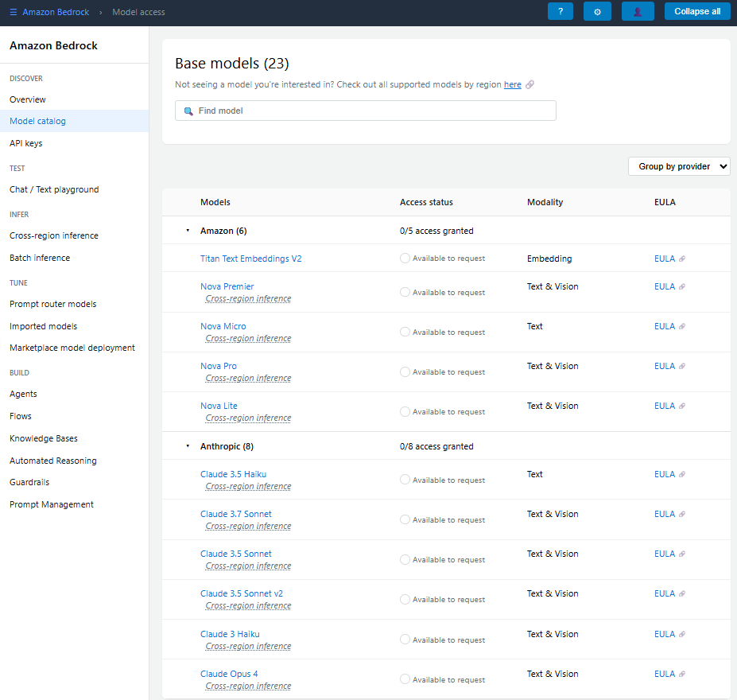
Task: Open the Claude 3.7 Sonnet model link
Action: tap(235, 514)
